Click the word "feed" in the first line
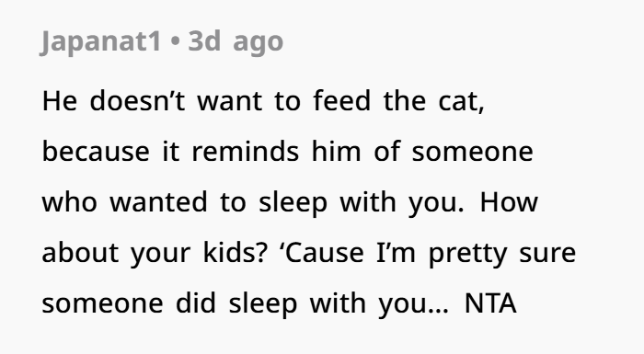Screen dimensions: 644x354 tap(341, 101)
